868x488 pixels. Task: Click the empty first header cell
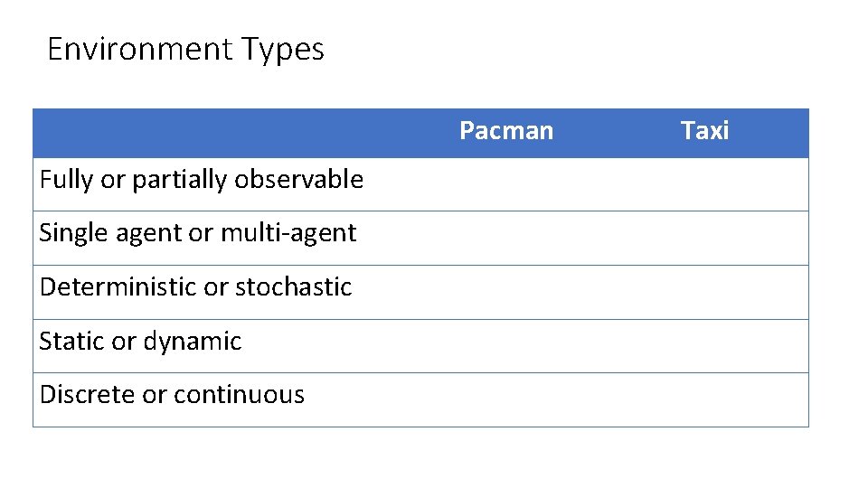tap(217, 133)
